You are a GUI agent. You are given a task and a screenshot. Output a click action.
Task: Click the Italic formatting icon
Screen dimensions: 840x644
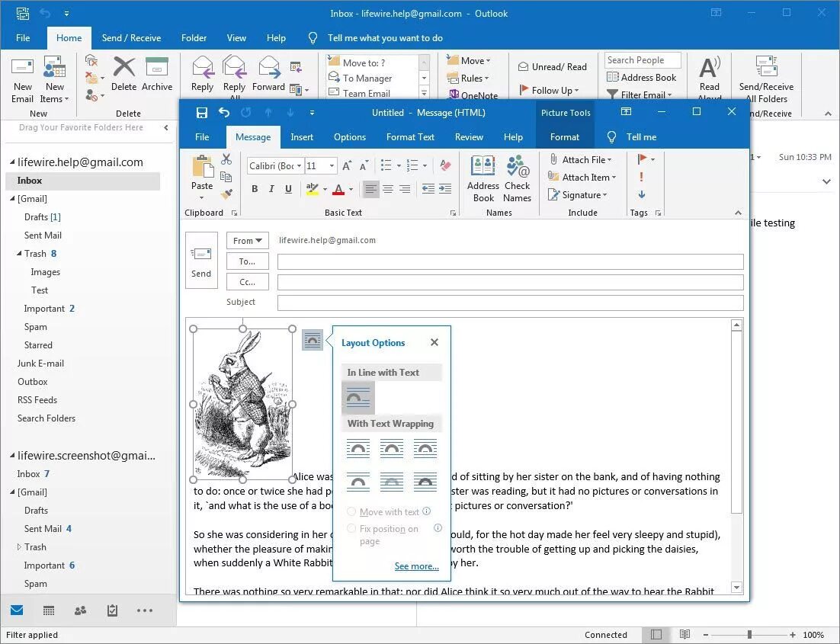click(x=271, y=188)
